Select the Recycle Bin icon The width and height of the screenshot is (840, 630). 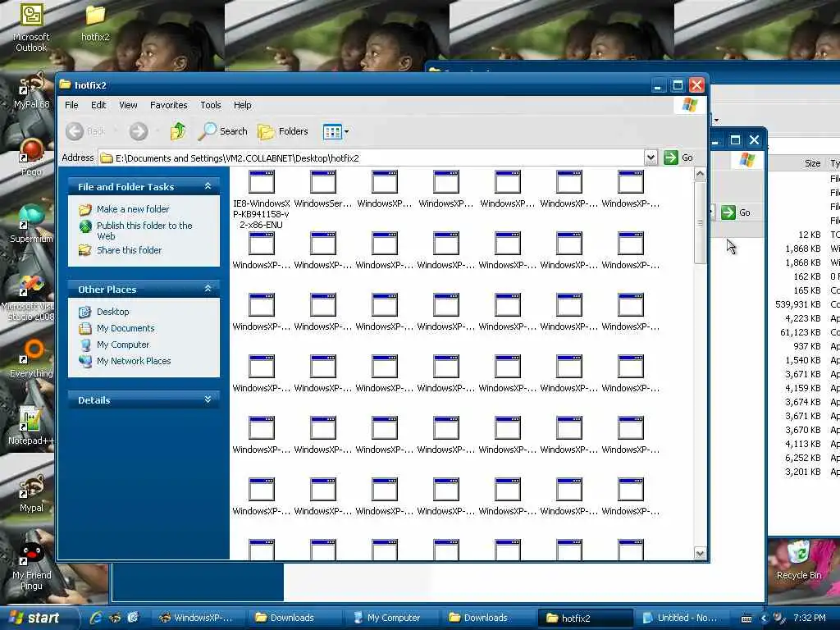[799, 559]
